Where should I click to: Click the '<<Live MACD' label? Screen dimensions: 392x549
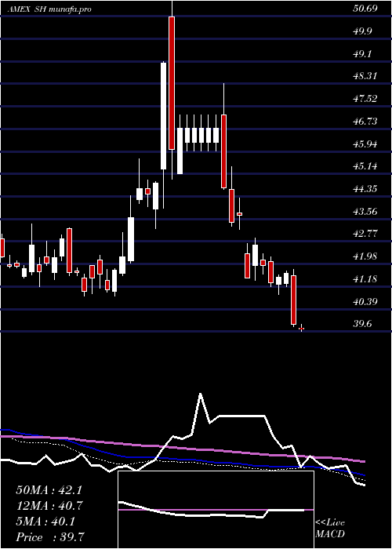(330, 529)
